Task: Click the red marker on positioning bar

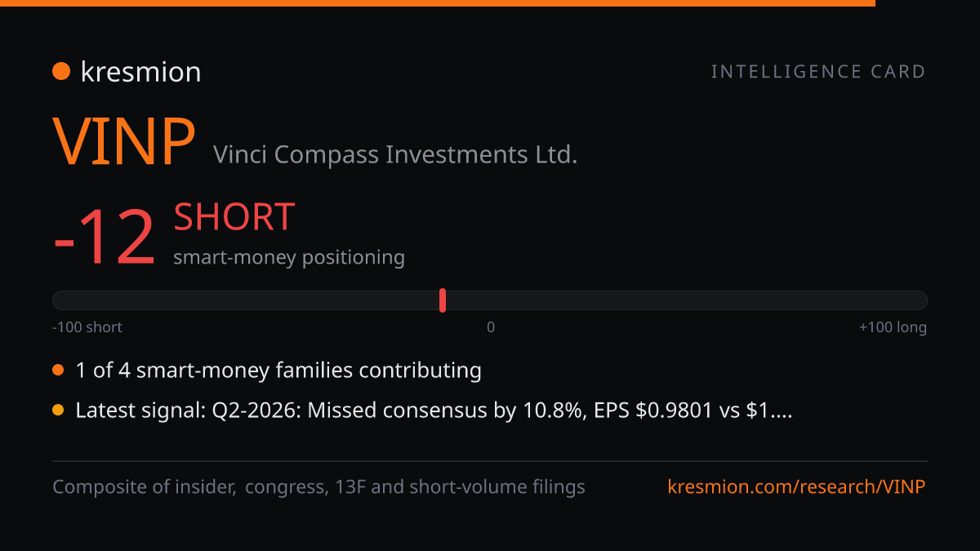Action: [x=443, y=300]
